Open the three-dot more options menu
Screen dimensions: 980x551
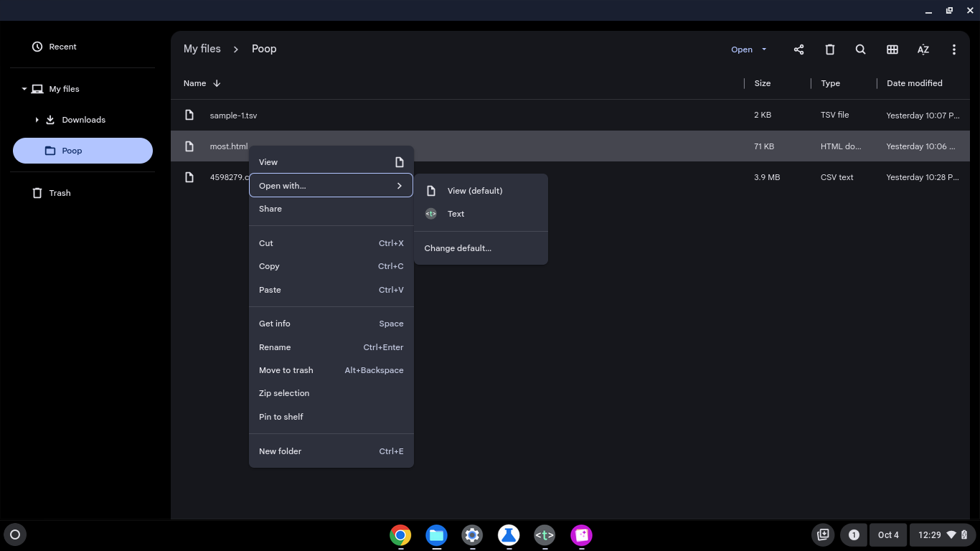tap(953, 50)
